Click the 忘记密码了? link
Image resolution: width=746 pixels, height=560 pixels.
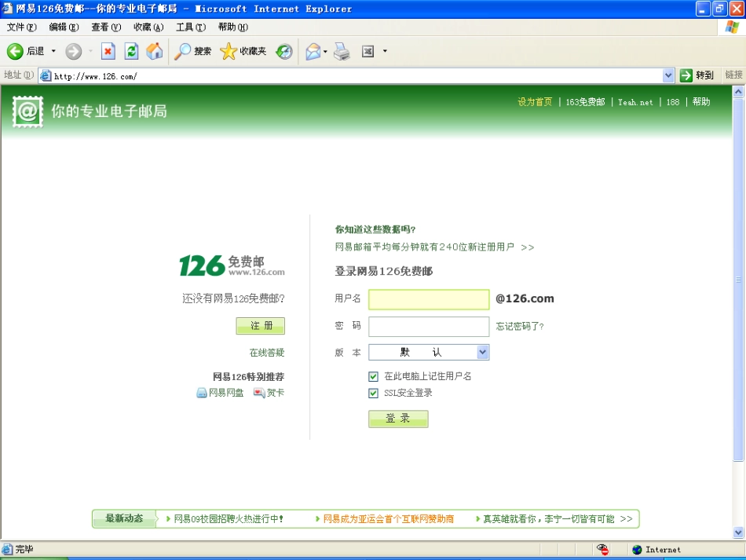pos(520,327)
